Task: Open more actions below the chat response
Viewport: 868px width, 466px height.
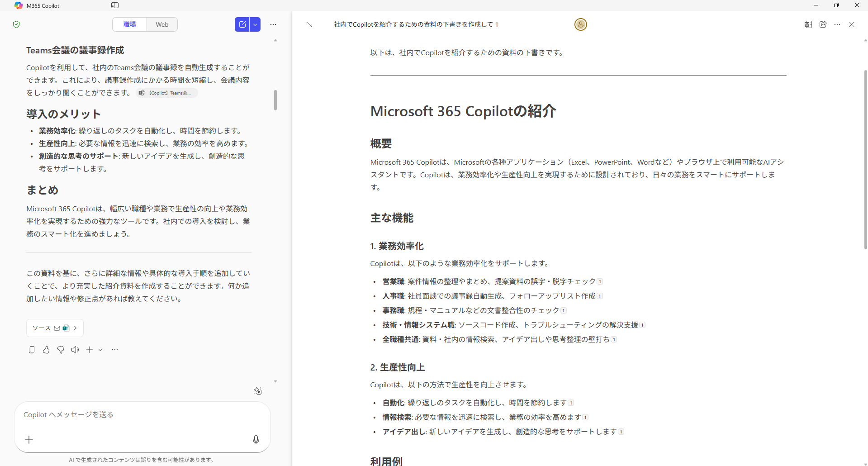Action: (x=115, y=350)
